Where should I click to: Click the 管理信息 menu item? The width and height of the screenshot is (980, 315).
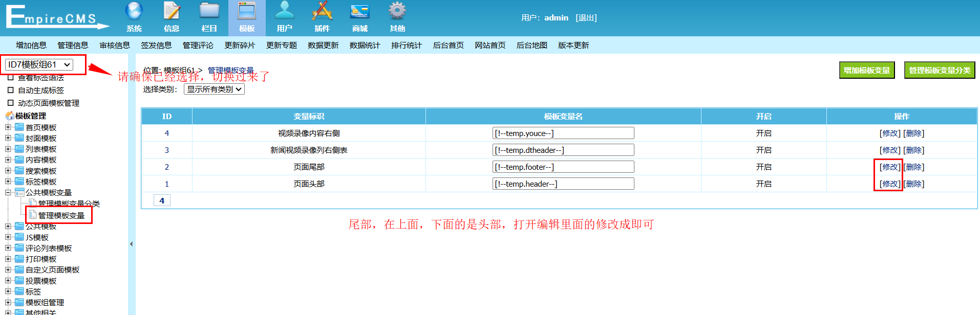point(73,46)
